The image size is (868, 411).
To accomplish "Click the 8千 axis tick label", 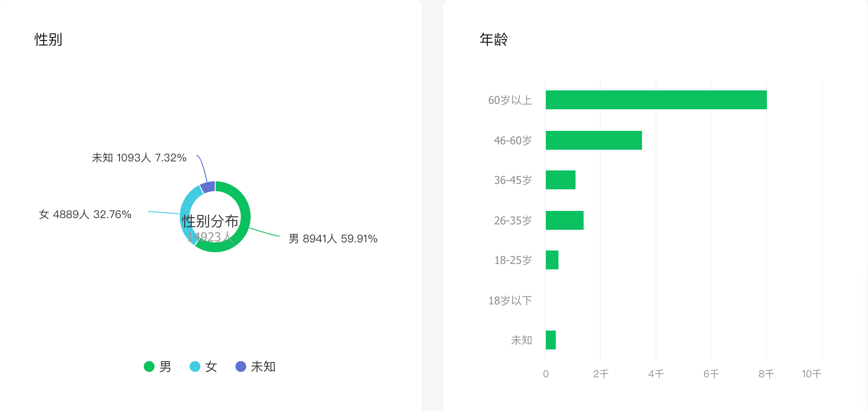I will [x=766, y=374].
